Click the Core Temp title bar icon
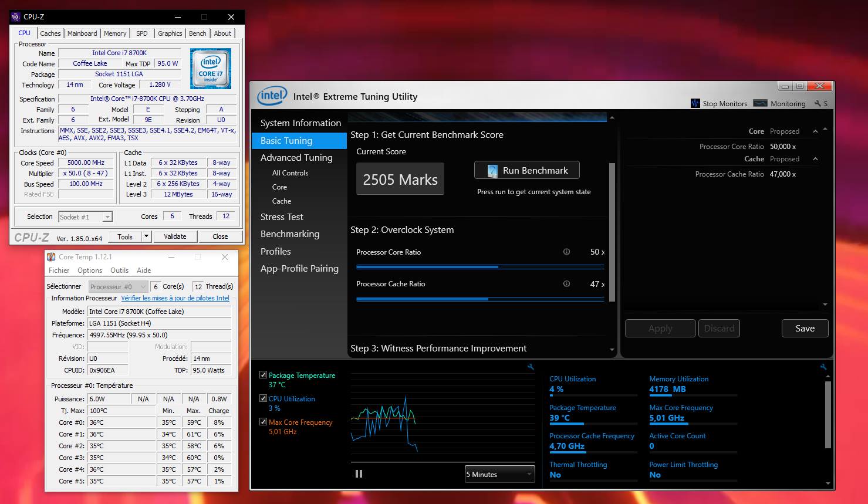868x504 pixels. click(51, 257)
